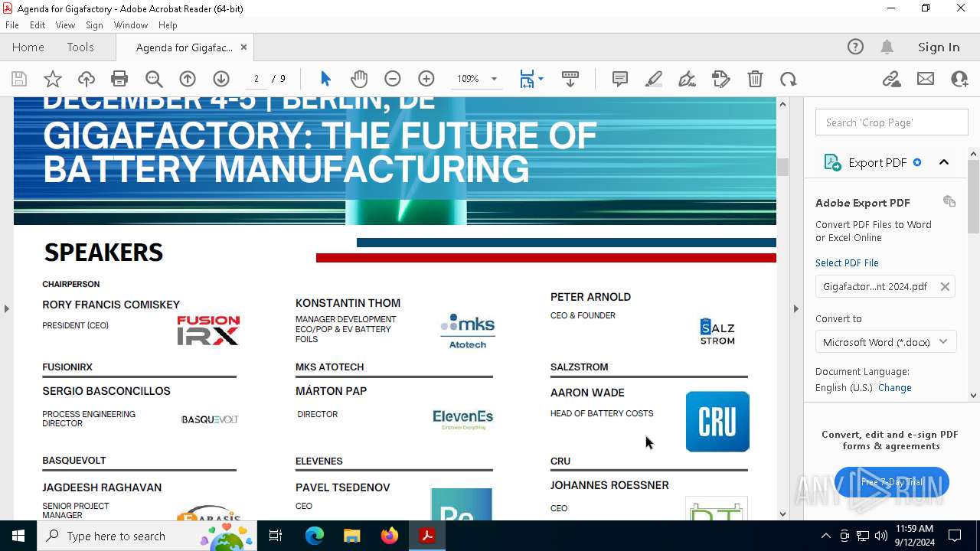
Task: Zoom in with the plus button
Action: click(426, 79)
